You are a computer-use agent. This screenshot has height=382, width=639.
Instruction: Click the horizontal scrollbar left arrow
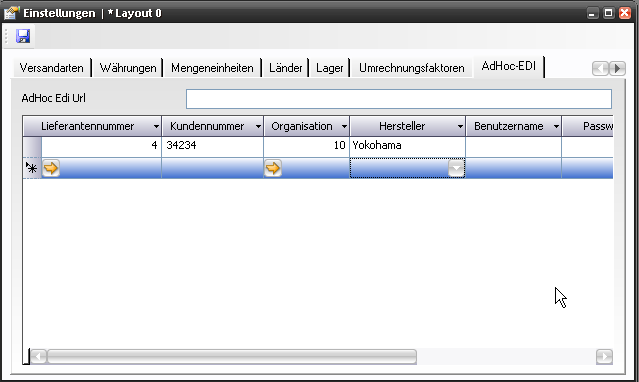click(38, 357)
